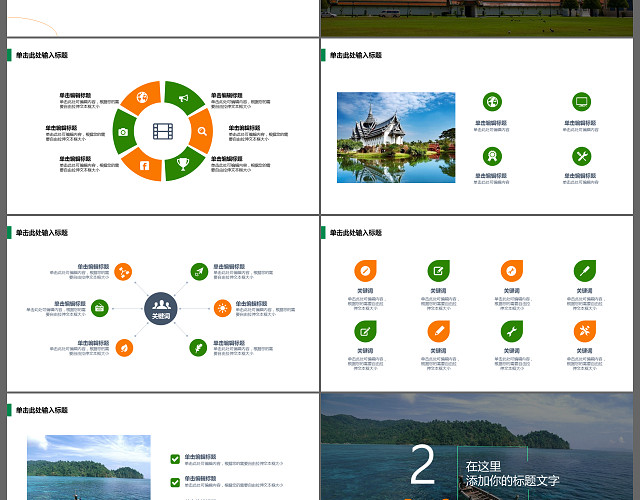Screen dimensions: 640x500
Task: Click the trophy icon in the green wheel segment
Action: [x=183, y=164]
